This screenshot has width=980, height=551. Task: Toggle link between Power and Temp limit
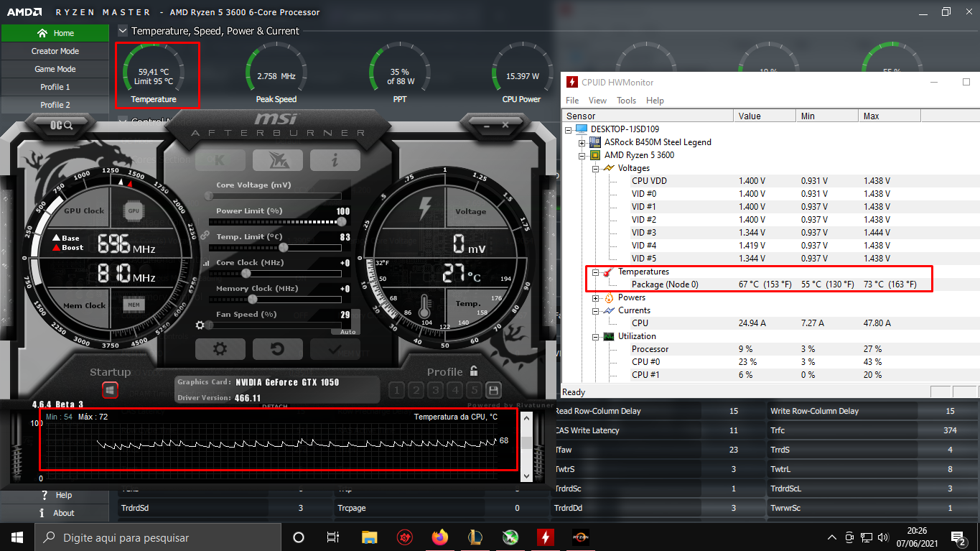click(205, 235)
